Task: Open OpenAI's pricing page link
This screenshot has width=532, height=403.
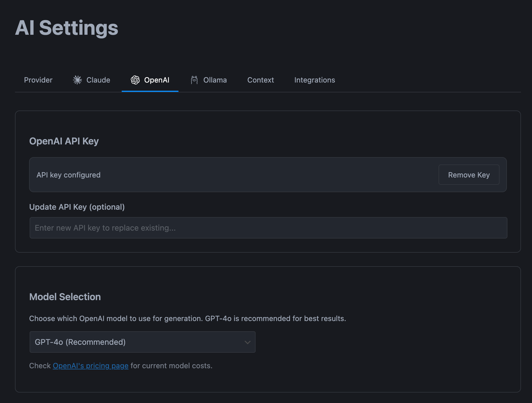Action: pos(91,366)
